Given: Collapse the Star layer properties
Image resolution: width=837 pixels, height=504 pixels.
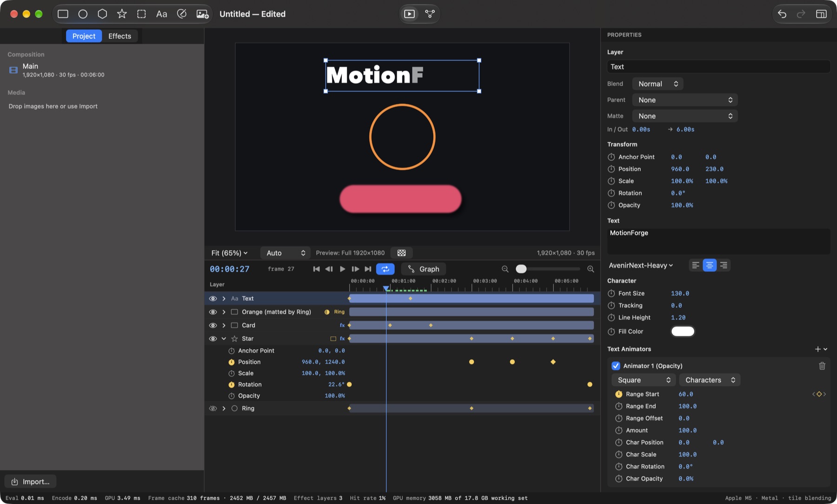Looking at the screenshot, I should [224, 338].
